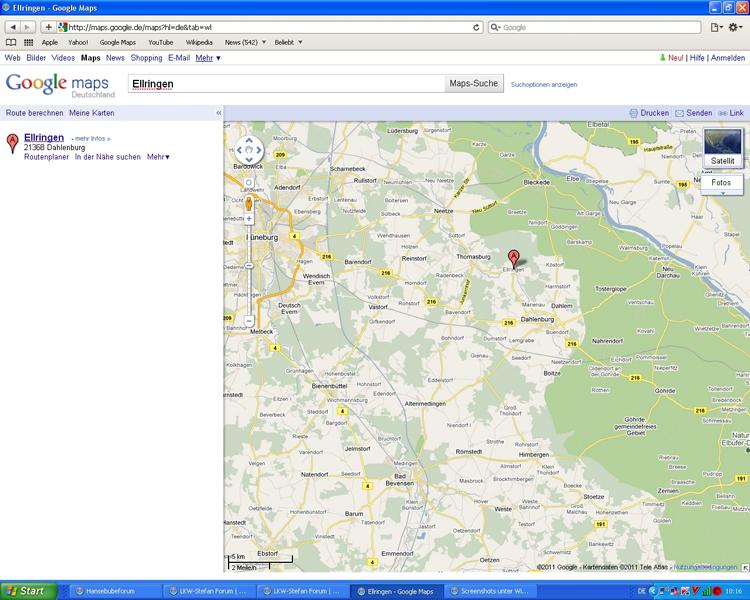Open Route berechnen
Viewport: 750px width, 600px height.
tap(34, 113)
